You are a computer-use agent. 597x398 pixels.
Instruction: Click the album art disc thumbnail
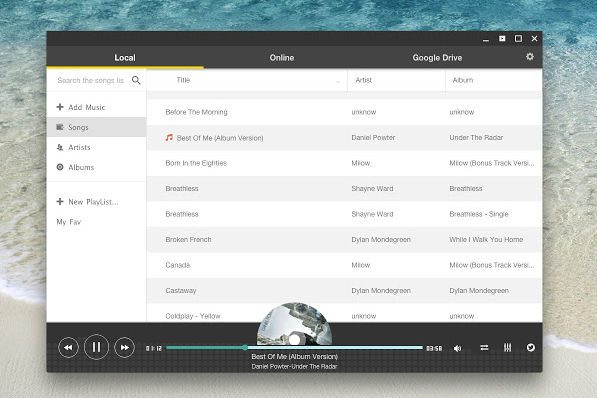(x=294, y=324)
